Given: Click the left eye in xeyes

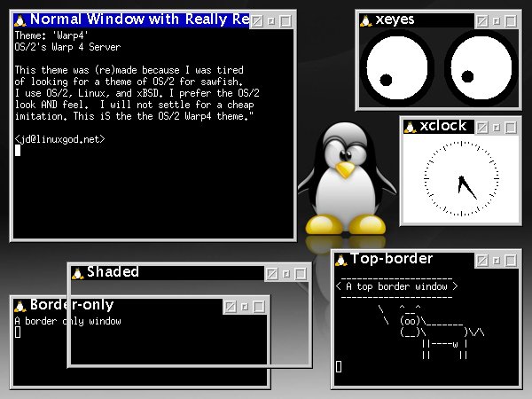Looking at the screenshot, I should pos(397,66).
